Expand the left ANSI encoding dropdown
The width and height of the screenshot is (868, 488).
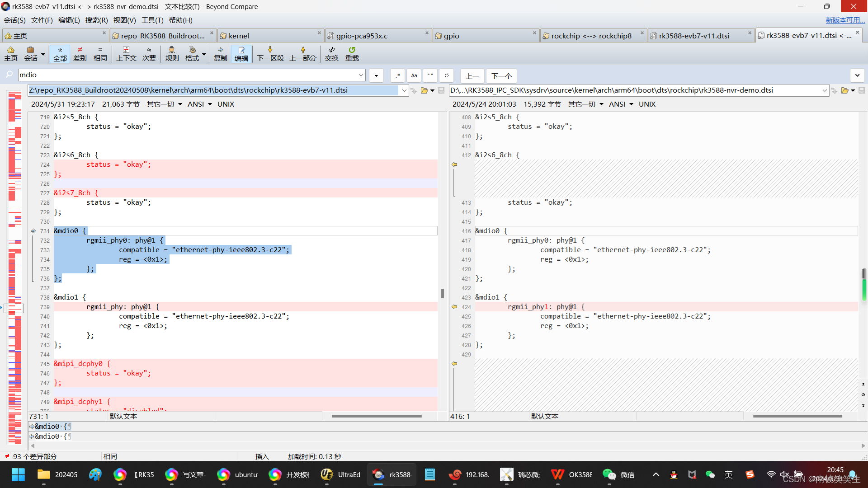pos(210,104)
